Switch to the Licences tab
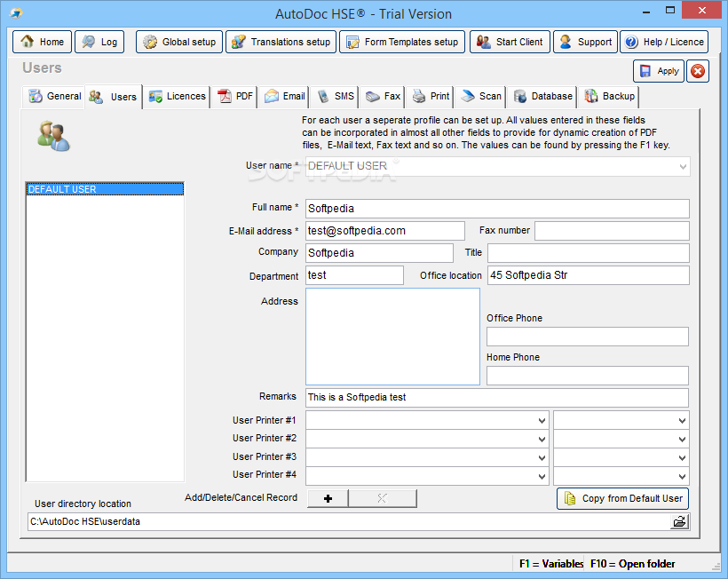Viewport: 728px width, 579px height. pyautogui.click(x=177, y=96)
